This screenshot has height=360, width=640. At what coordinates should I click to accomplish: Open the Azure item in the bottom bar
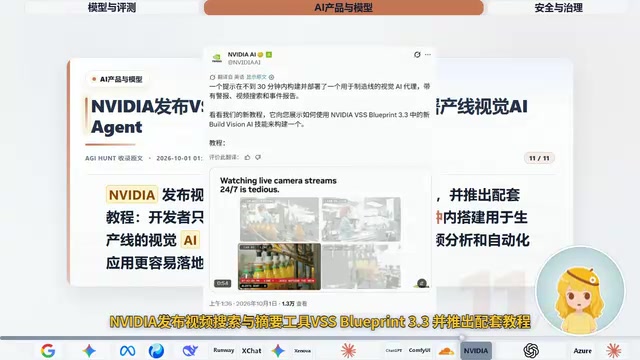pyautogui.click(x=582, y=351)
